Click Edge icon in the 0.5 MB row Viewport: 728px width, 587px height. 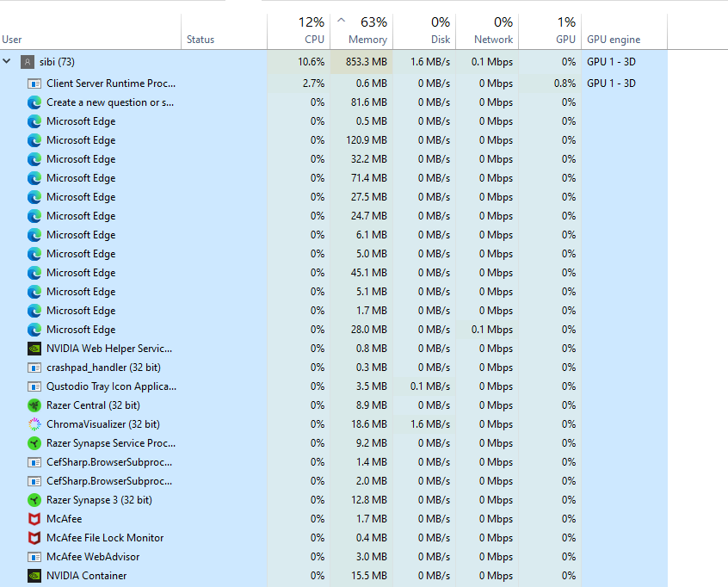click(34, 121)
